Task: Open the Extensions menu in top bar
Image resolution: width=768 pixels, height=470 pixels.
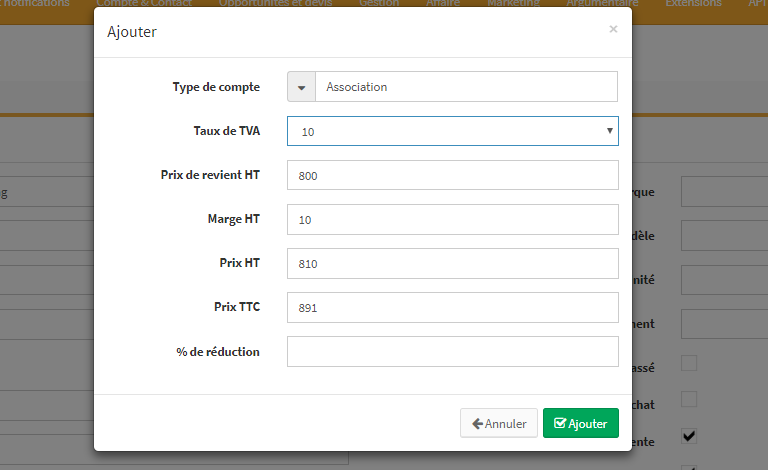Action: click(693, 3)
